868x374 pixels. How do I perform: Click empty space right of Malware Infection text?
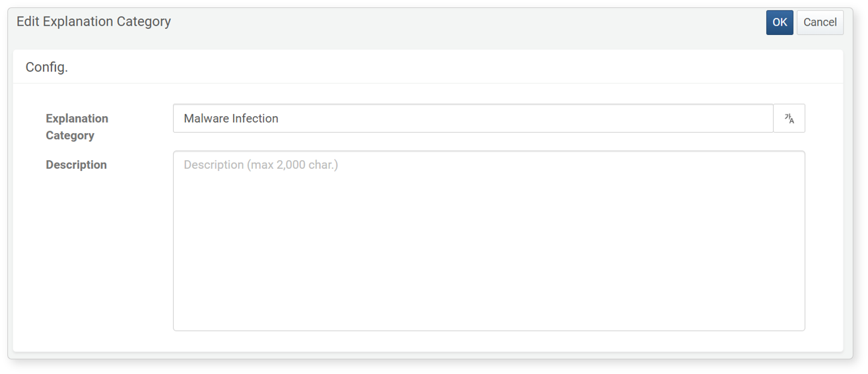[528, 119]
